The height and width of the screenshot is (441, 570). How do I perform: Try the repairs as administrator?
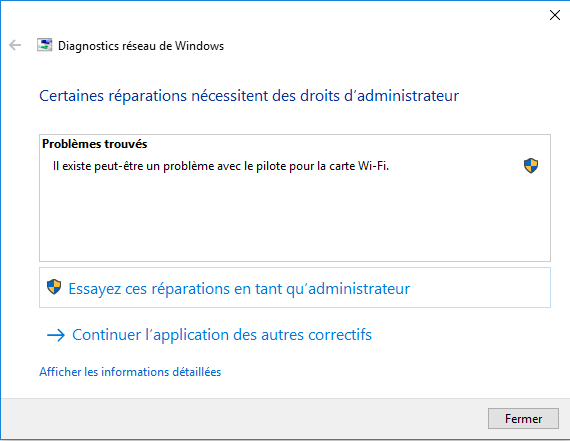[x=295, y=288]
